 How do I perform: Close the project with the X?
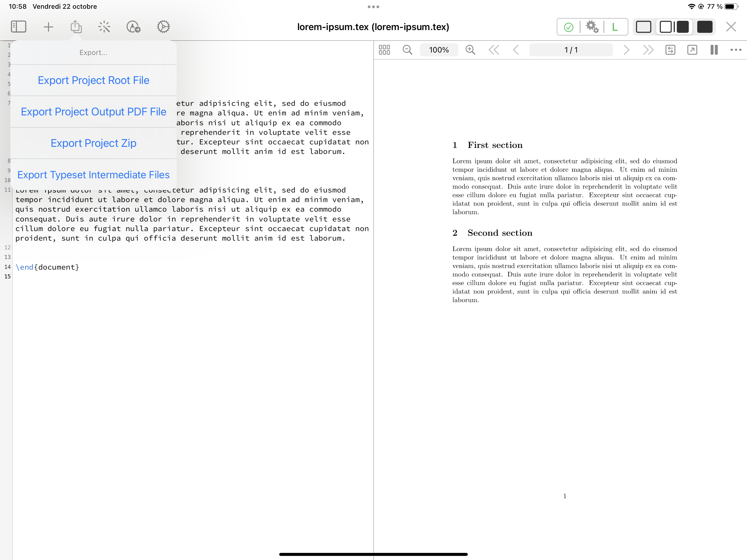pyautogui.click(x=731, y=27)
